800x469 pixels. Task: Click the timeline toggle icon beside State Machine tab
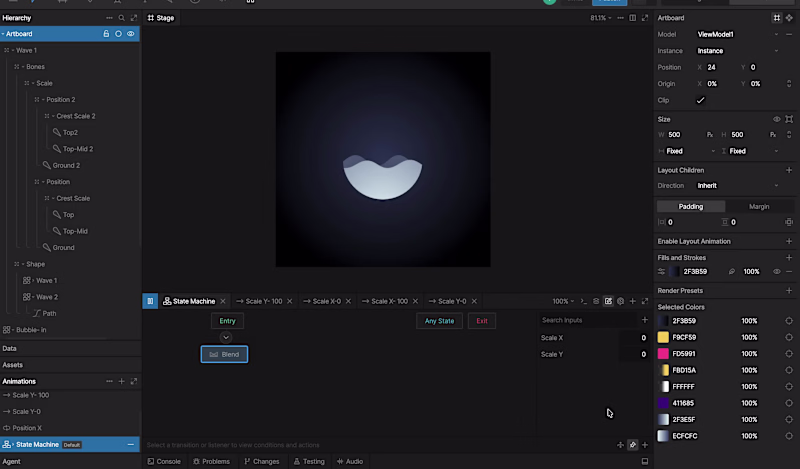tap(150, 301)
